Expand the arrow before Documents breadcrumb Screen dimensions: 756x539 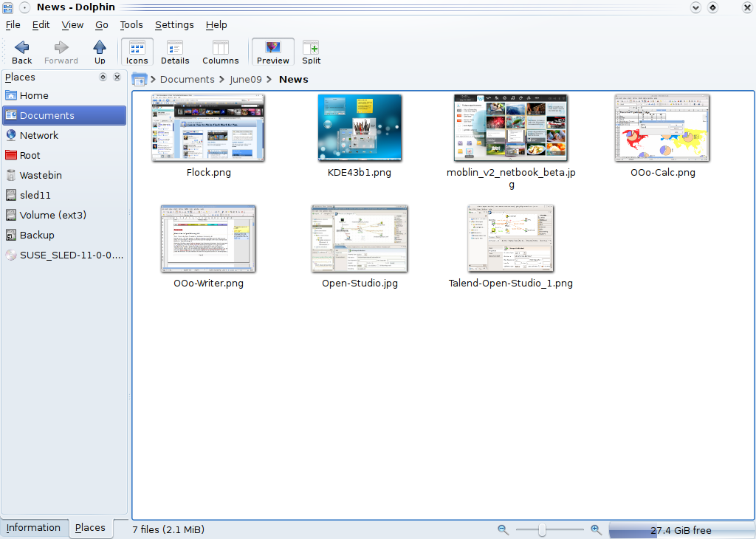[153, 80]
